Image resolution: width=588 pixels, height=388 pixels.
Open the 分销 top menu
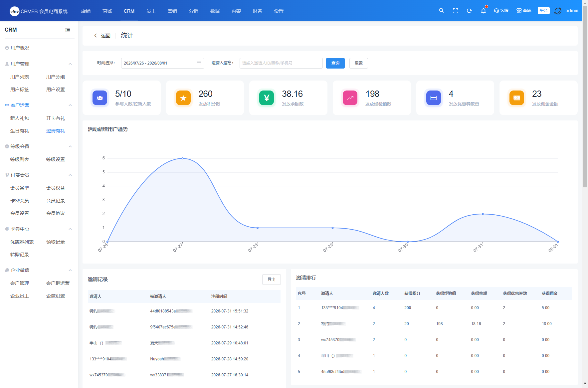194,11
